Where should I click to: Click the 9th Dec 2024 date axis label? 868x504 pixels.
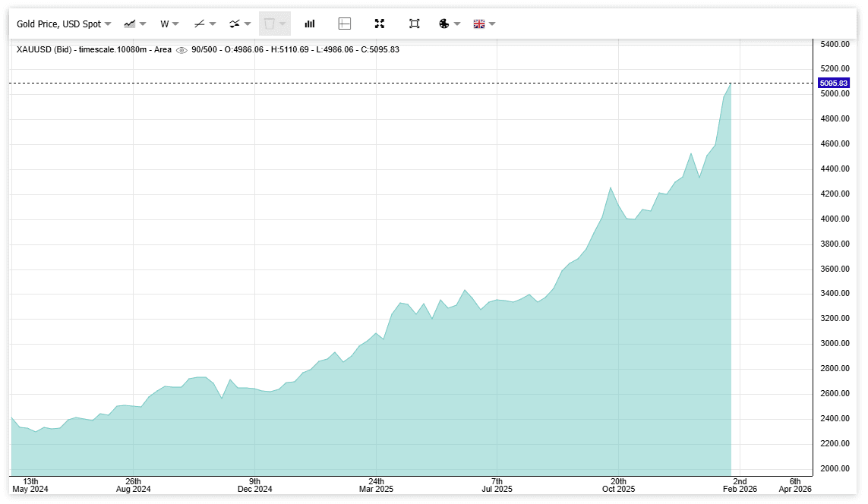pos(255,485)
